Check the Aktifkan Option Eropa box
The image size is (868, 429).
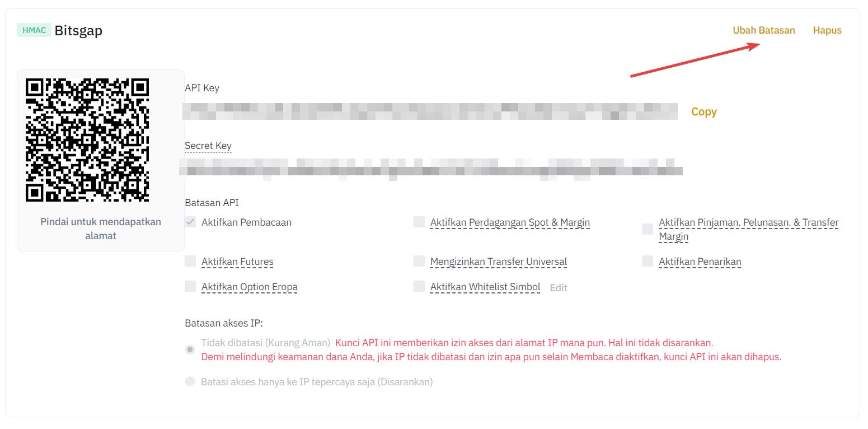(190, 286)
